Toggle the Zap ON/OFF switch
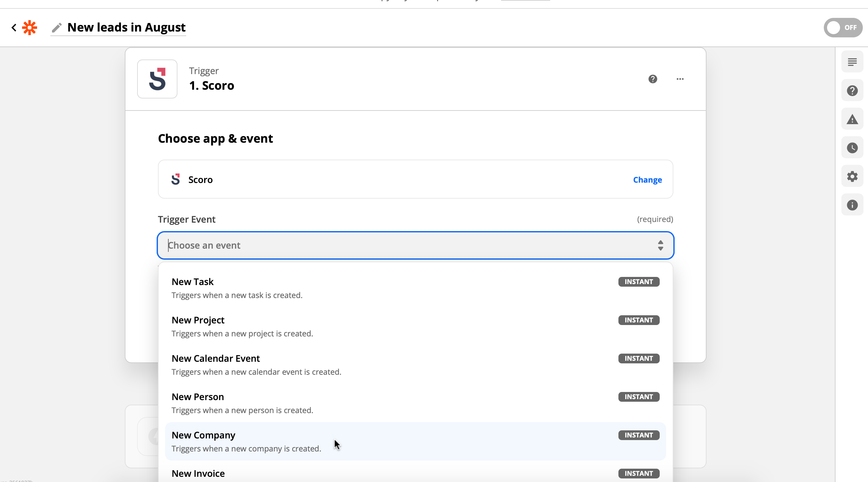 [x=843, y=28]
